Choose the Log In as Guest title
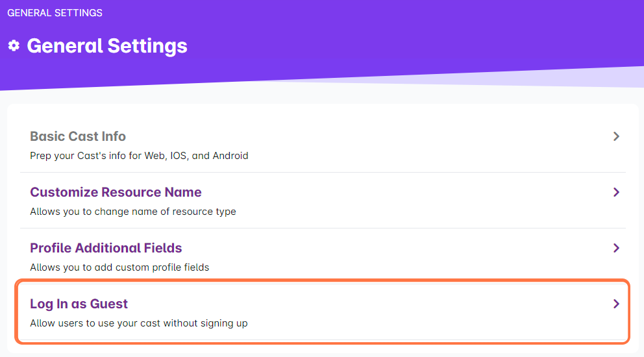The height and width of the screenshot is (357, 644). (x=79, y=304)
